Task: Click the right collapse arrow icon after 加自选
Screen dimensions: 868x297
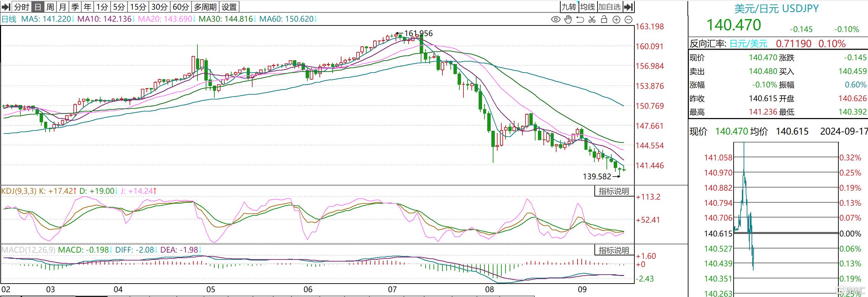Action: click(x=628, y=7)
